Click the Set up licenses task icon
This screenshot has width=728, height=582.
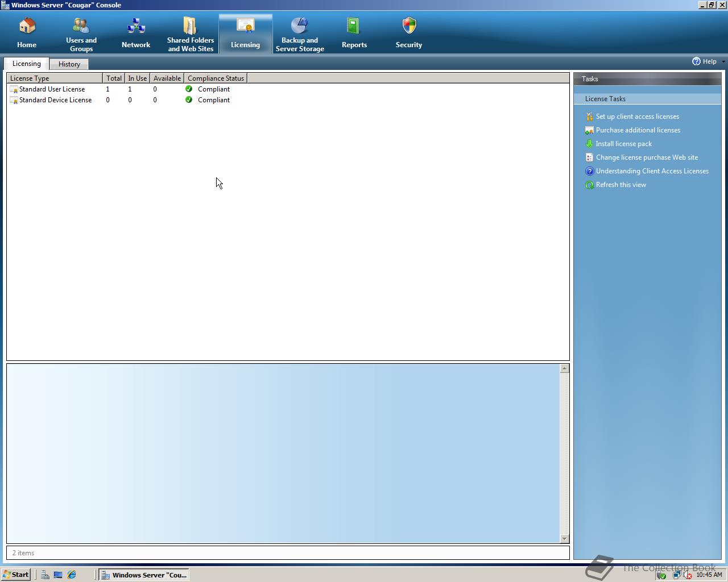pos(589,117)
